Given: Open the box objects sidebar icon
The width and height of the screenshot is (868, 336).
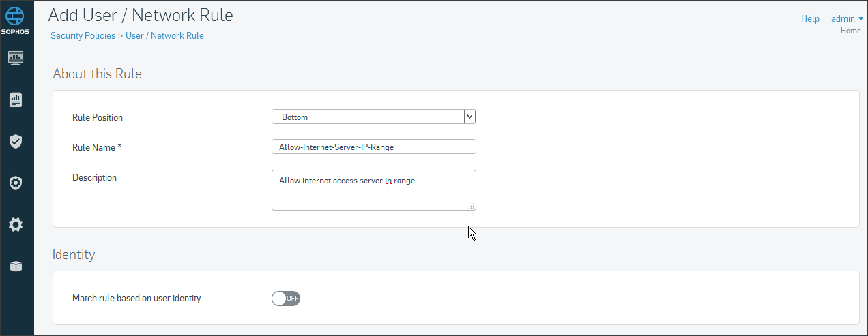Looking at the screenshot, I should click(x=16, y=266).
